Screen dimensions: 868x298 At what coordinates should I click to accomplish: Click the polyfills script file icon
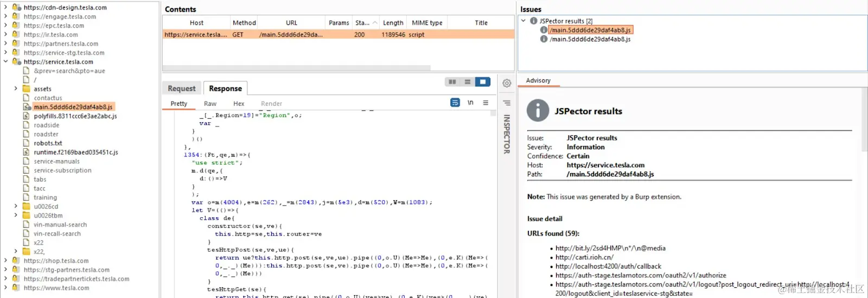tap(26, 116)
